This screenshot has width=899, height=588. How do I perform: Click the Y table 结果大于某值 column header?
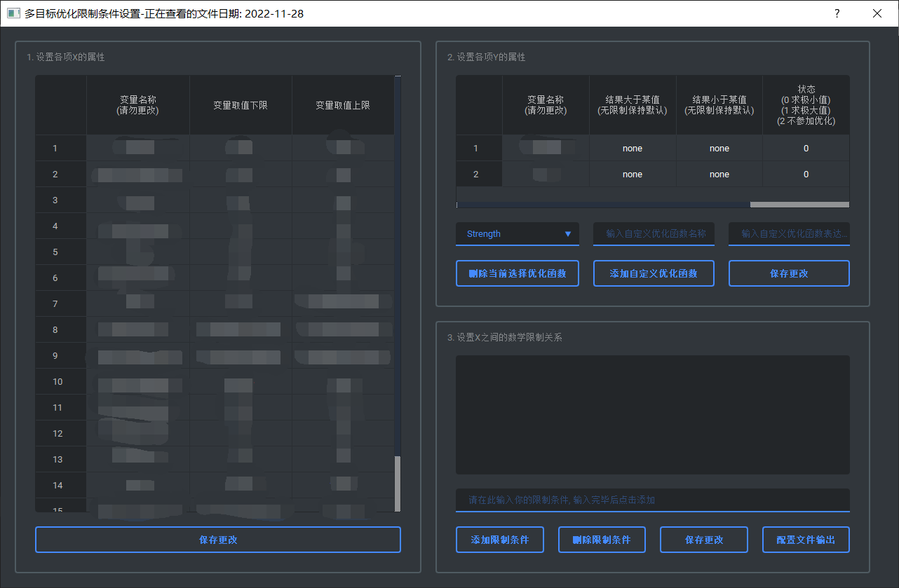click(x=633, y=105)
